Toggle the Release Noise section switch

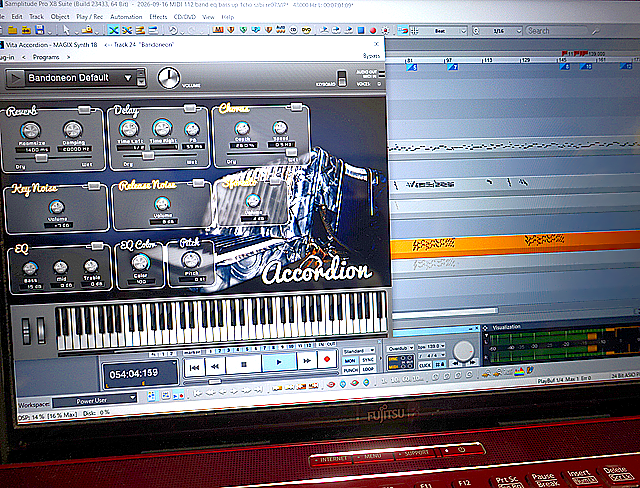(198, 184)
